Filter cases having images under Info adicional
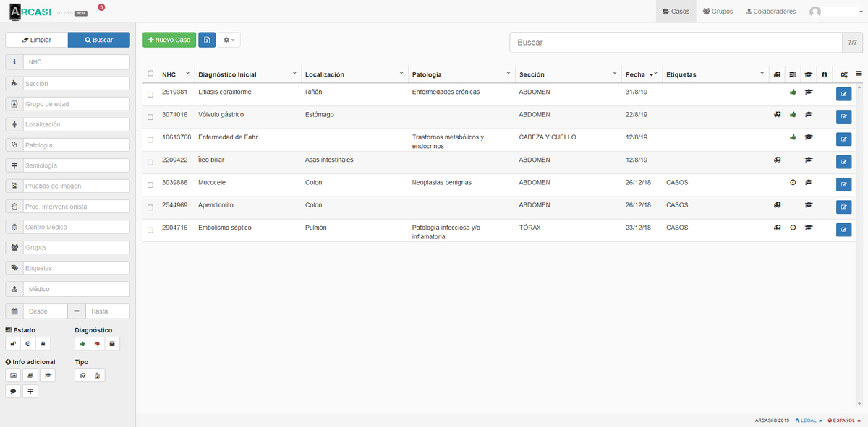Image resolution: width=868 pixels, height=427 pixels. (x=13, y=376)
